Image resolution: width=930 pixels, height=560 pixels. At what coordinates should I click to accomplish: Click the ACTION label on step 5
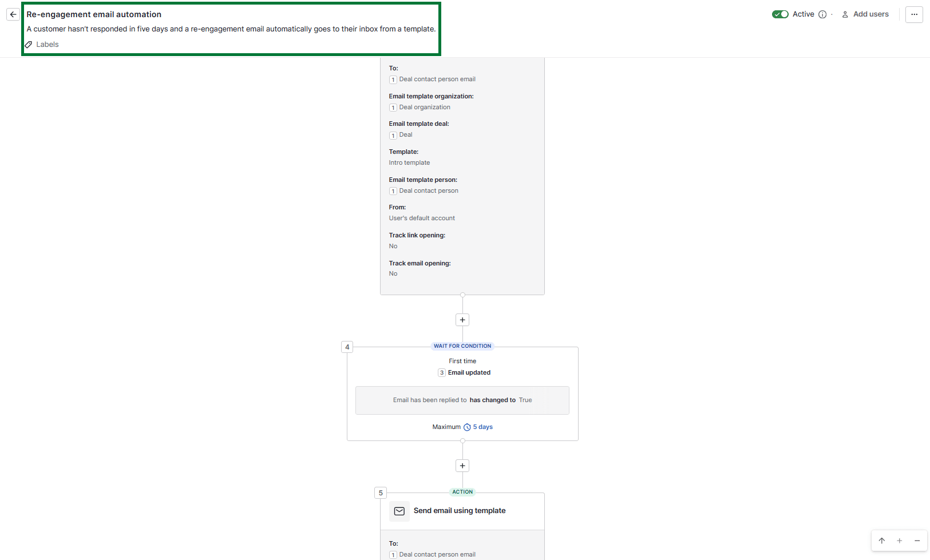[462, 492]
